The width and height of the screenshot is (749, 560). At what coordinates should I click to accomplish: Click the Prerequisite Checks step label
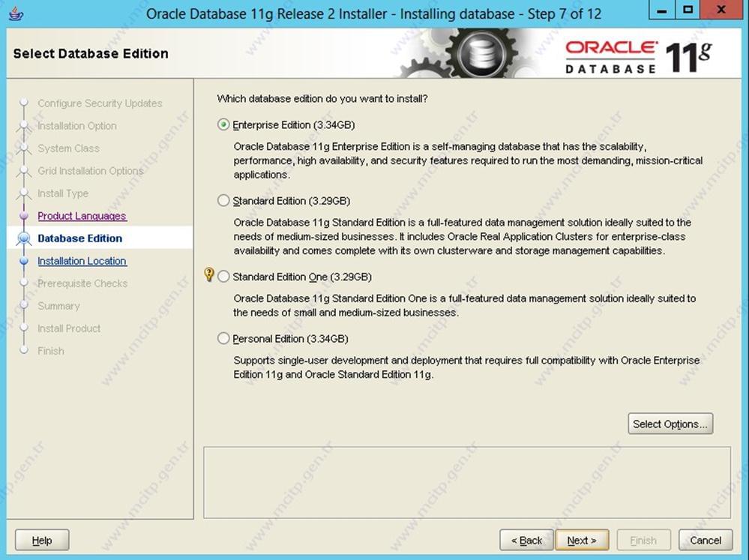(82, 283)
